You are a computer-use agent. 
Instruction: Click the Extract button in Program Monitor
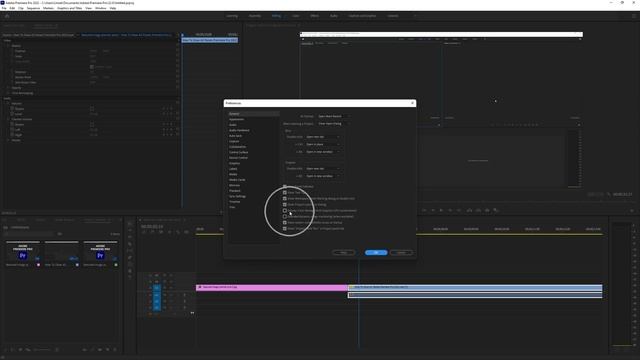tap(478, 210)
